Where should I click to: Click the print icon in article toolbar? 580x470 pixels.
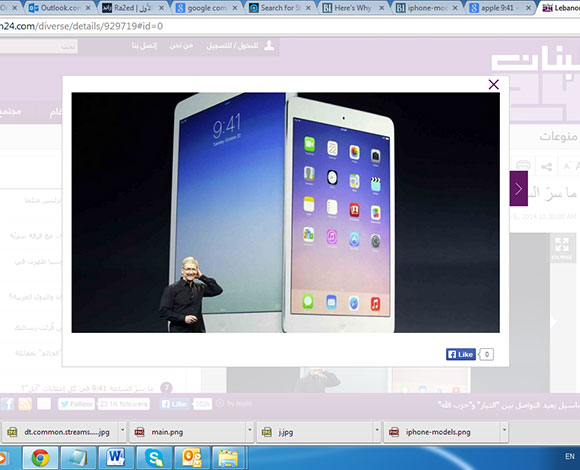click(523, 166)
